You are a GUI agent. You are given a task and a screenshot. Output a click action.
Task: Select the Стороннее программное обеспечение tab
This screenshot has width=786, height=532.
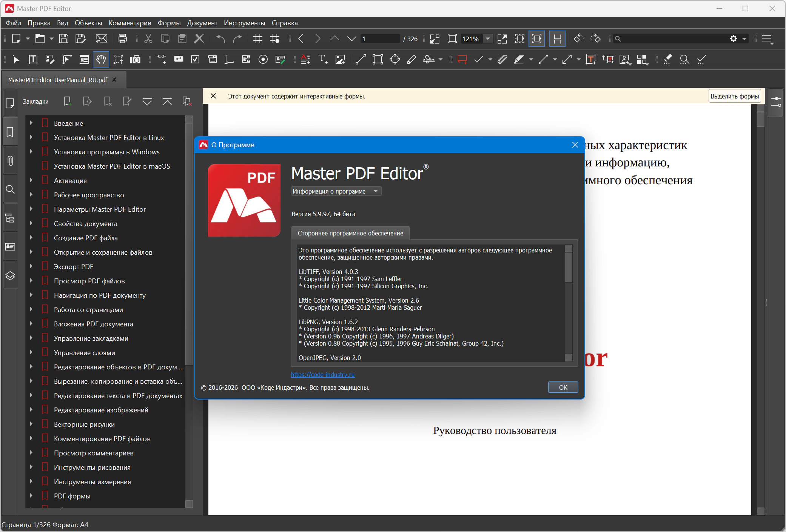click(350, 233)
